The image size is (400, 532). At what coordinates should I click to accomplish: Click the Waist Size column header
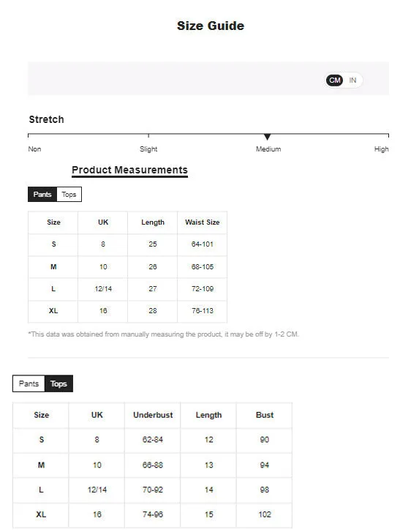(203, 222)
